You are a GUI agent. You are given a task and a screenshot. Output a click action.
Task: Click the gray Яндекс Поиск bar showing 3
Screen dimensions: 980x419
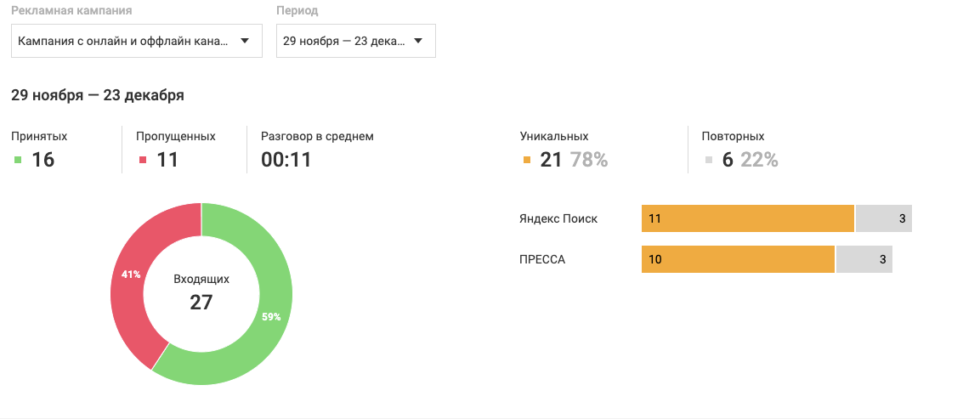coord(884,219)
